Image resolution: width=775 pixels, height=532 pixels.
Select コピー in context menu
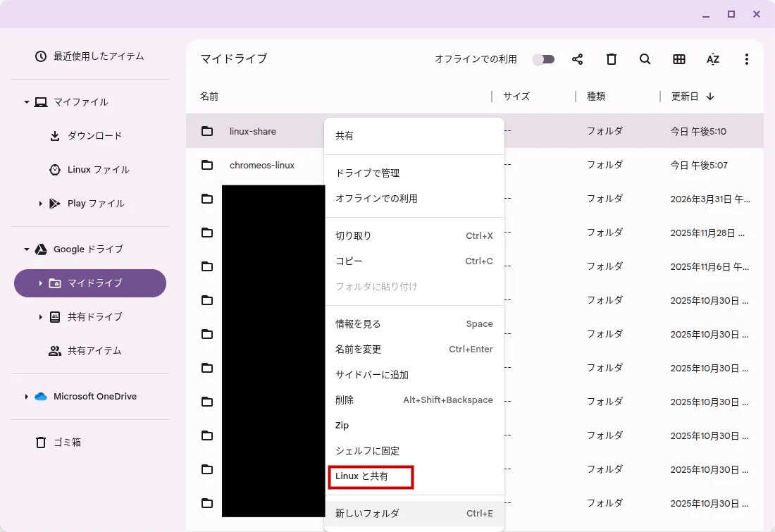coord(414,261)
